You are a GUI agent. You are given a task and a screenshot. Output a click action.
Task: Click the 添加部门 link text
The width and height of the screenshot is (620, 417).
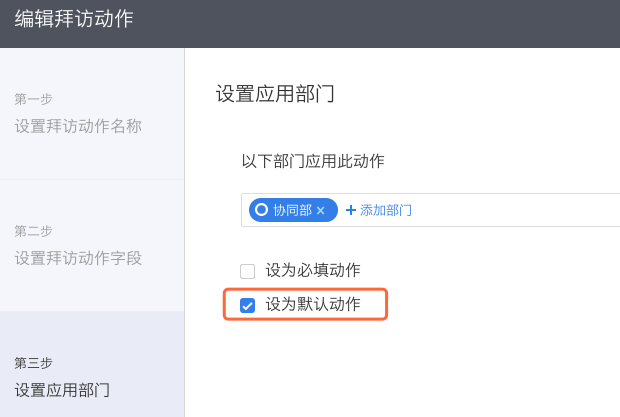coord(386,210)
